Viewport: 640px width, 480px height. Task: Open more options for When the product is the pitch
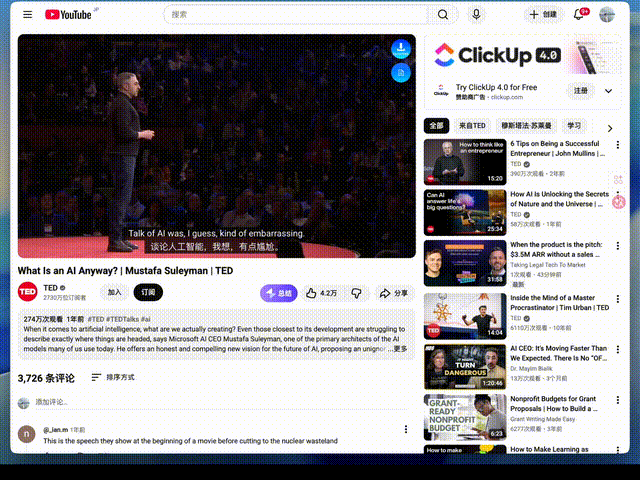(x=618, y=246)
